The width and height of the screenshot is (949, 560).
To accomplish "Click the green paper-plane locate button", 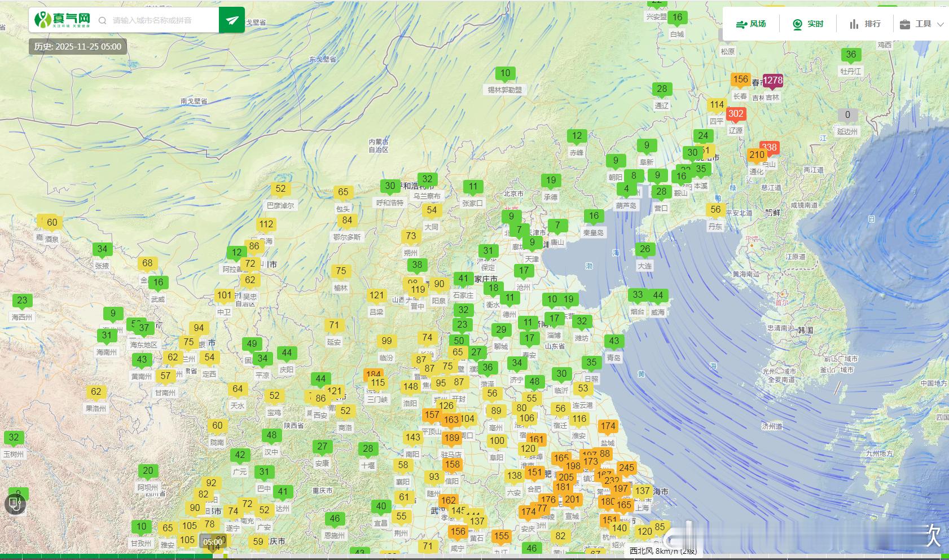I will 232,20.
